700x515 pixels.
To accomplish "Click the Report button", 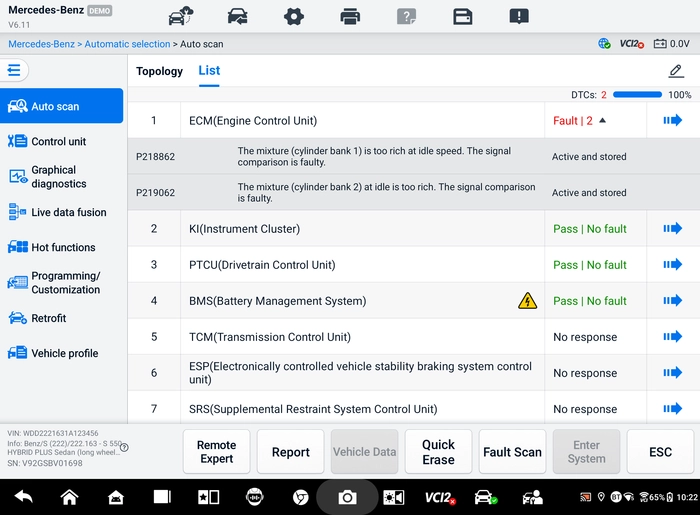I will 291,452.
